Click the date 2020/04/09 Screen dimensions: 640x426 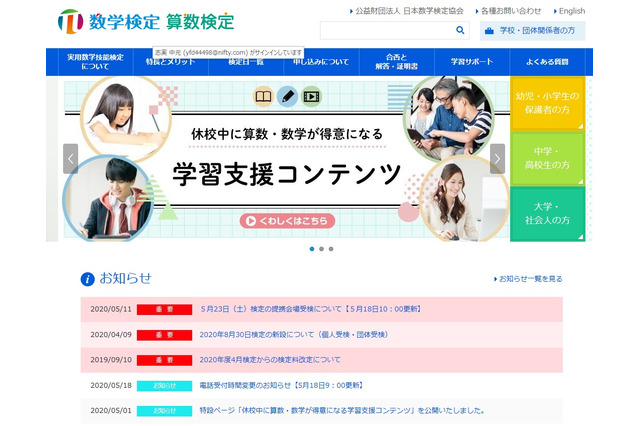click(111, 335)
